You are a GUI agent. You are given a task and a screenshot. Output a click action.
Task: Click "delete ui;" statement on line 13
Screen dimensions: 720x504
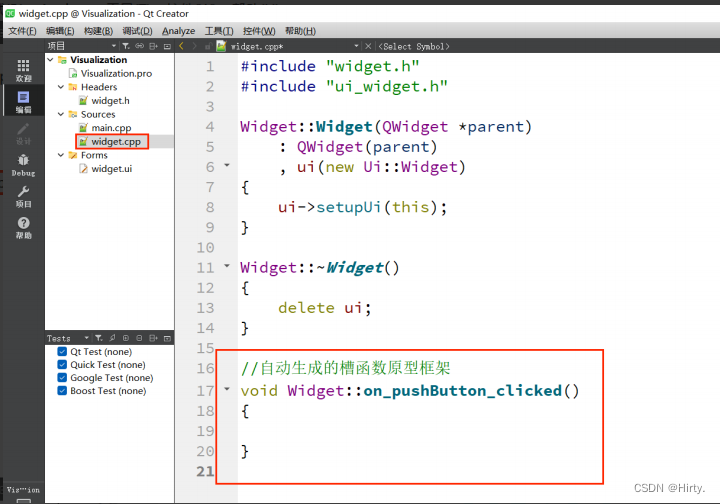pyautogui.click(x=325, y=308)
